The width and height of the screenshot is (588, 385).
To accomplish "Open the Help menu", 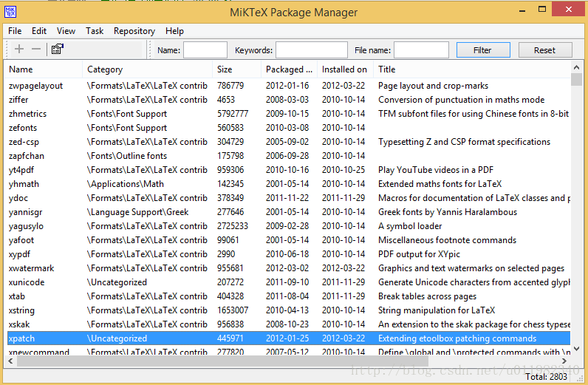I will [x=174, y=31].
